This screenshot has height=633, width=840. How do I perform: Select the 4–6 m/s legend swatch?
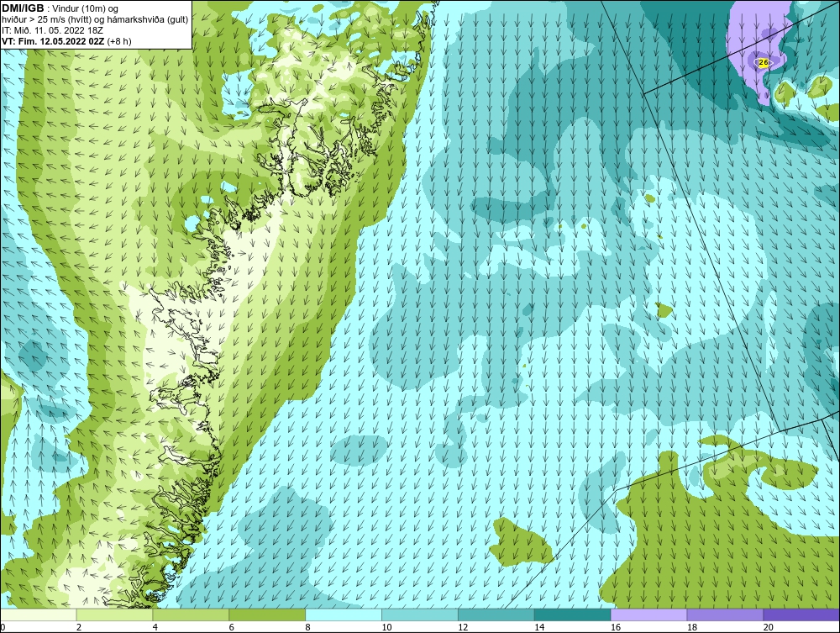coord(191,615)
